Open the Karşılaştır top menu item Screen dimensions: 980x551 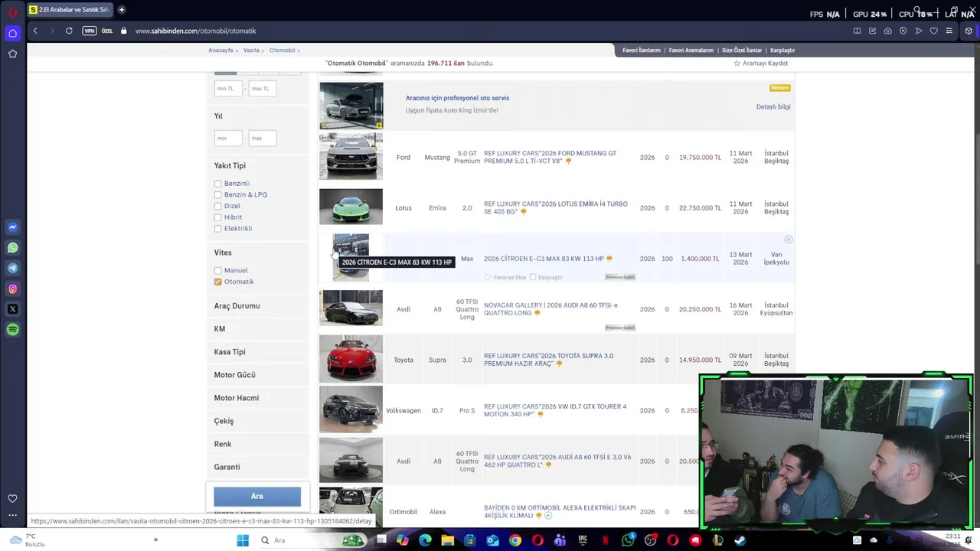click(782, 51)
